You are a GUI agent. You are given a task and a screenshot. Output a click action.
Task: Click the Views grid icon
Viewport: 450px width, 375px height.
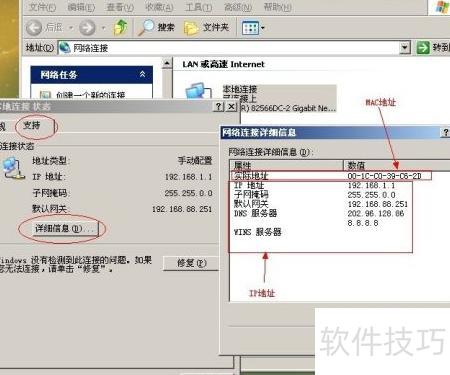pos(250,28)
